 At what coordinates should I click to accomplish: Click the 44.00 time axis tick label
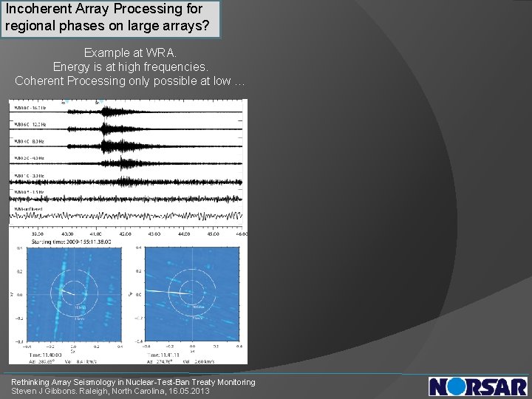click(184, 234)
